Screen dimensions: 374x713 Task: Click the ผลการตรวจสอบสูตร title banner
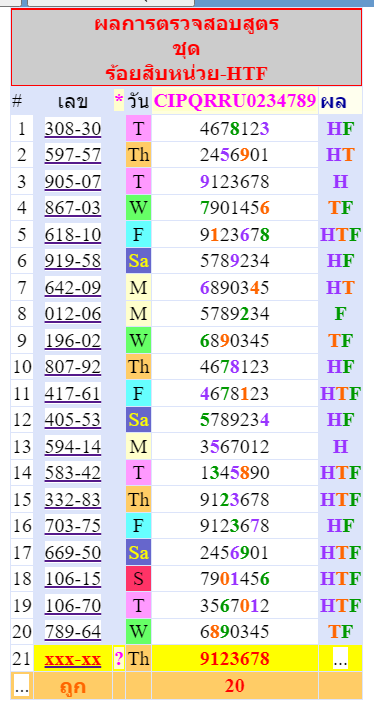187,47
